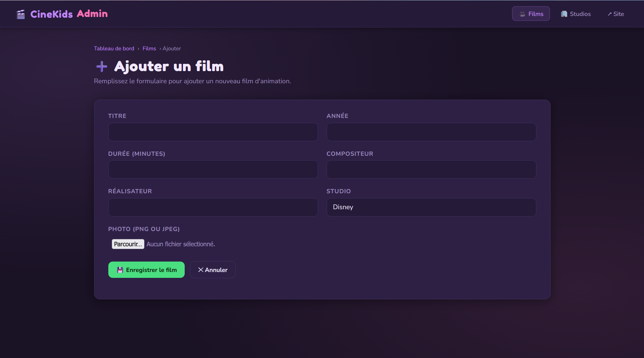Focus the Réalisateur input field
Screen dimensions: 644x358
[213, 207]
